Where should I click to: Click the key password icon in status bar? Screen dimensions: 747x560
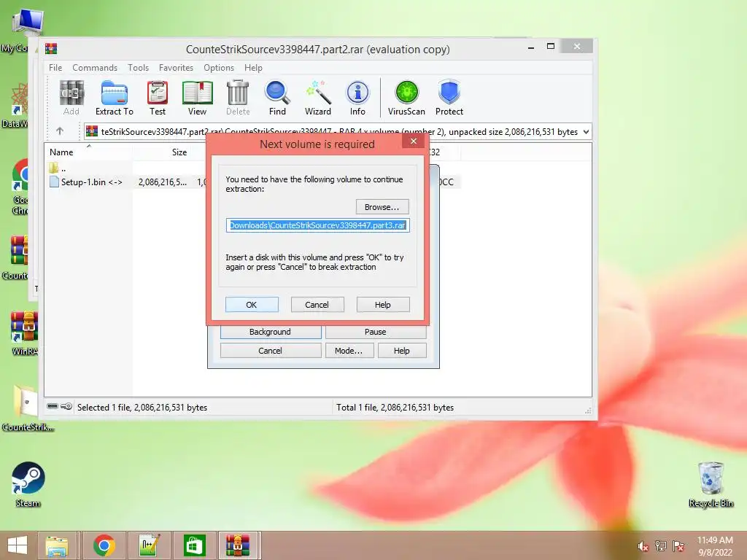coord(66,407)
